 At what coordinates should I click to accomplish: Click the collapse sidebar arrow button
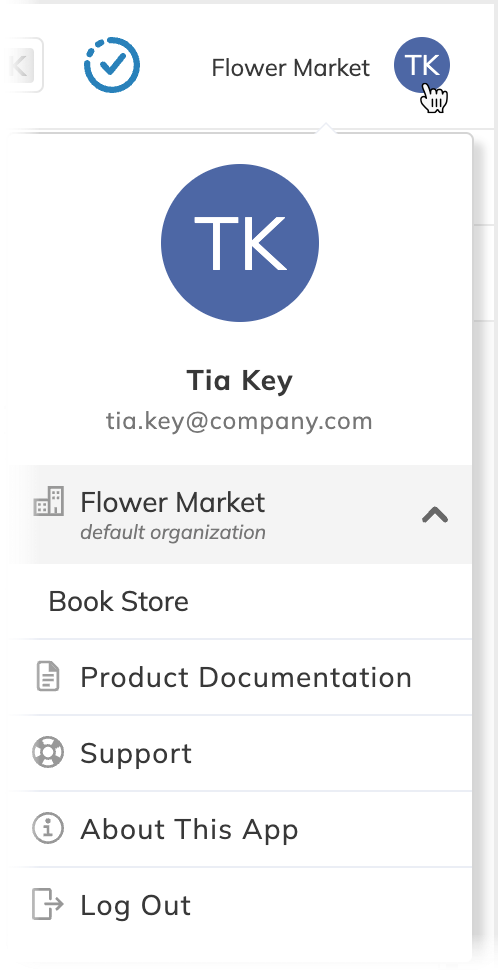coord(22,65)
